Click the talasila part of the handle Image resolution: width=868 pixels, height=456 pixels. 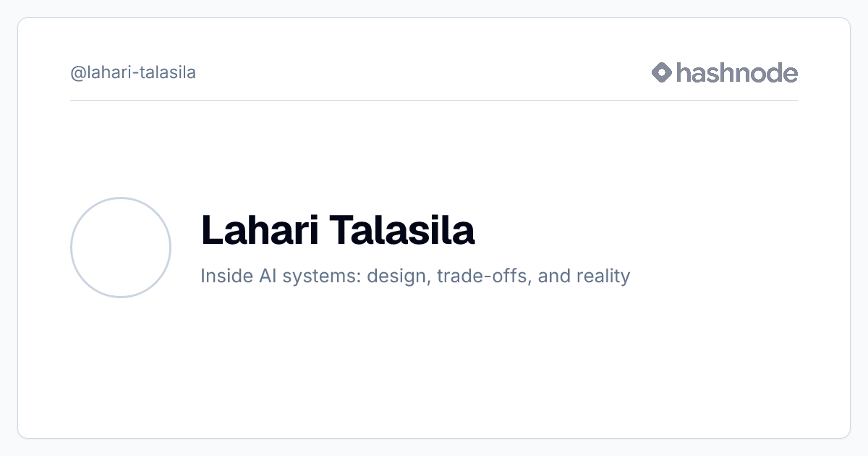tap(168, 73)
